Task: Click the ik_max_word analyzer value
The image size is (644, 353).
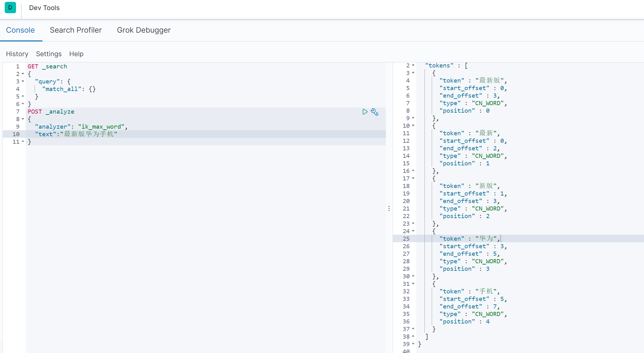Action: 101,127
